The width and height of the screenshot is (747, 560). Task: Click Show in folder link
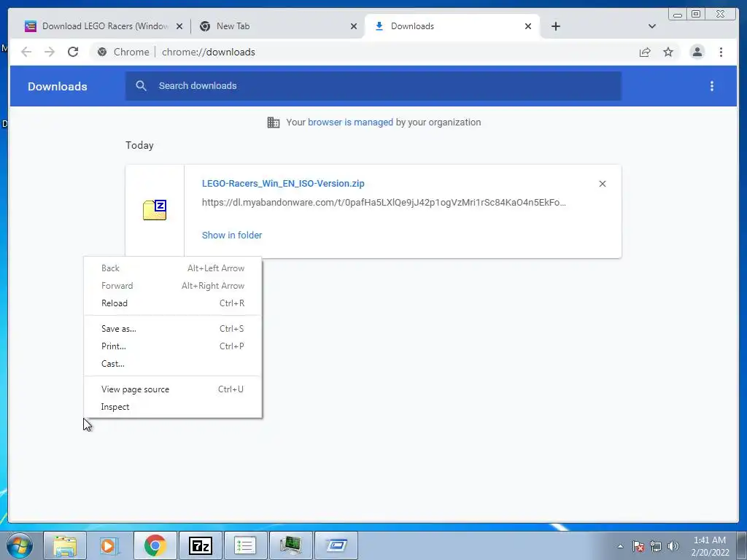(232, 235)
